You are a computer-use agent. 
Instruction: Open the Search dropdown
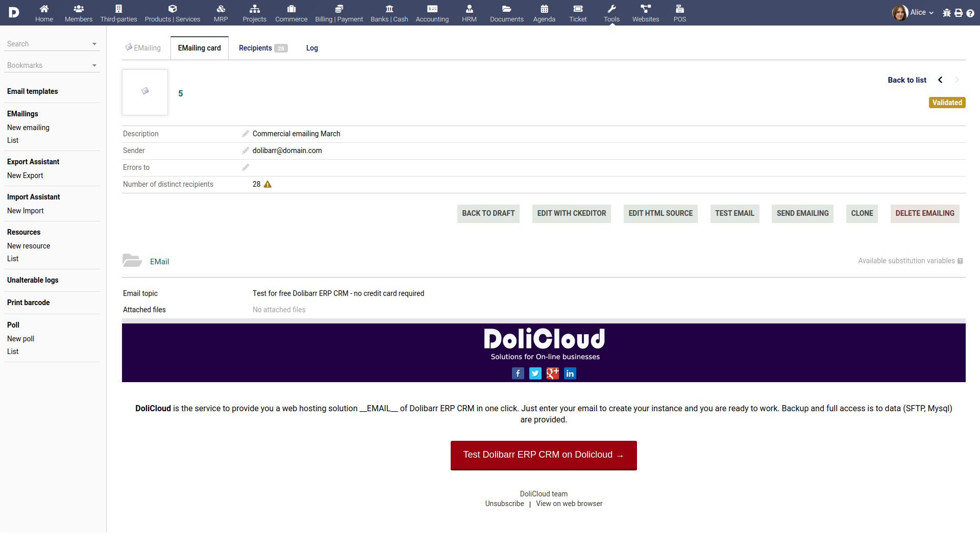pyautogui.click(x=94, y=43)
